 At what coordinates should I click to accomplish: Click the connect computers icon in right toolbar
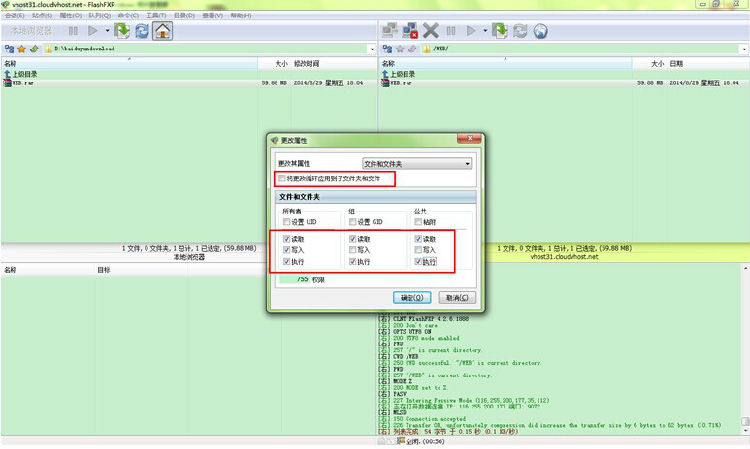click(x=391, y=31)
